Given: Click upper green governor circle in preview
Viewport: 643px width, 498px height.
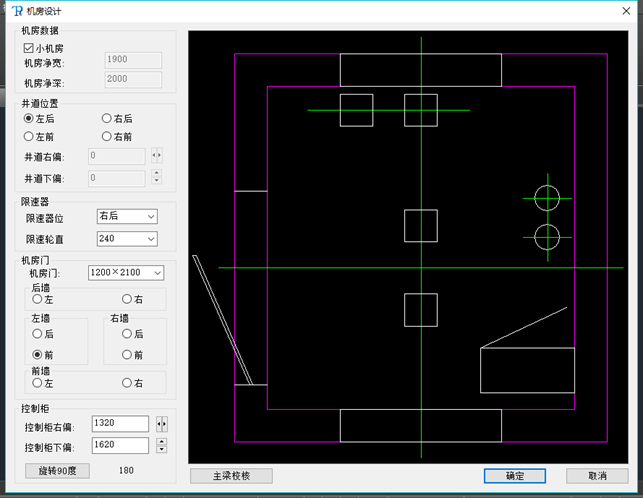Looking at the screenshot, I should click(547, 198).
